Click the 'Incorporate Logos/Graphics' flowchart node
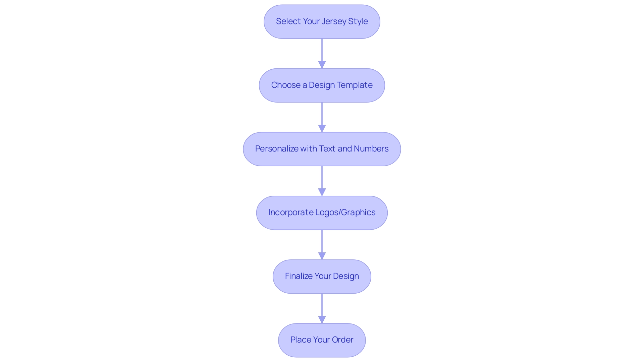 click(x=322, y=213)
